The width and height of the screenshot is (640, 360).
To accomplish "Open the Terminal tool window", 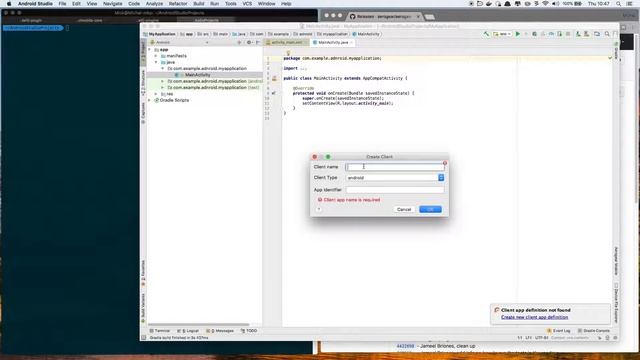I will [160, 331].
